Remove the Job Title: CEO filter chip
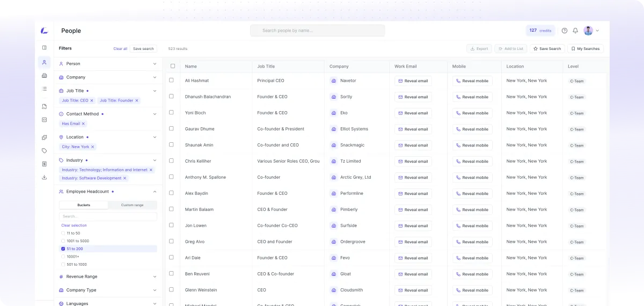This screenshot has height=306, width=644. click(x=92, y=100)
